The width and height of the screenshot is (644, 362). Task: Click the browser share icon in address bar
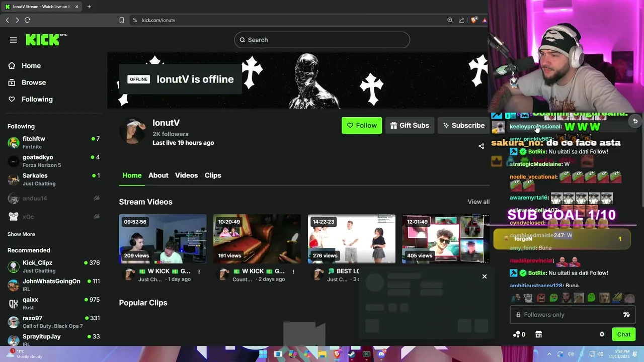click(x=461, y=20)
